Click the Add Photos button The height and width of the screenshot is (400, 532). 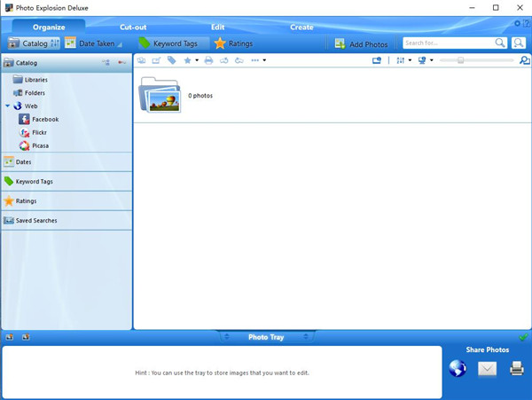[361, 43]
